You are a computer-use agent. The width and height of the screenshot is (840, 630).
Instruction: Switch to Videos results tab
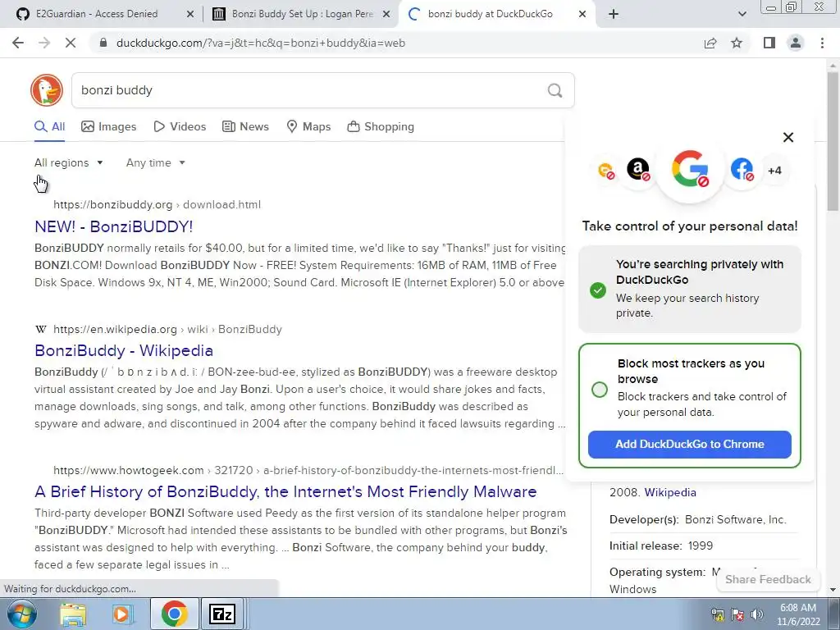pos(180,127)
